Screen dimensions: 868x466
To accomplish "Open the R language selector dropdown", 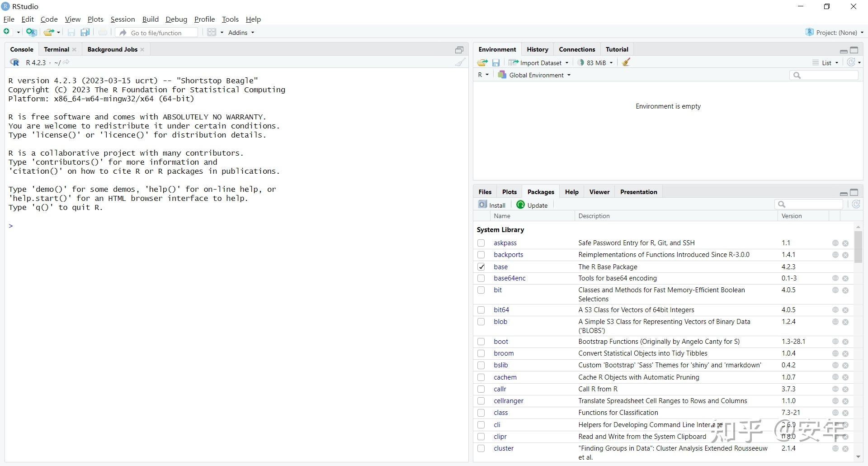I will click(483, 75).
